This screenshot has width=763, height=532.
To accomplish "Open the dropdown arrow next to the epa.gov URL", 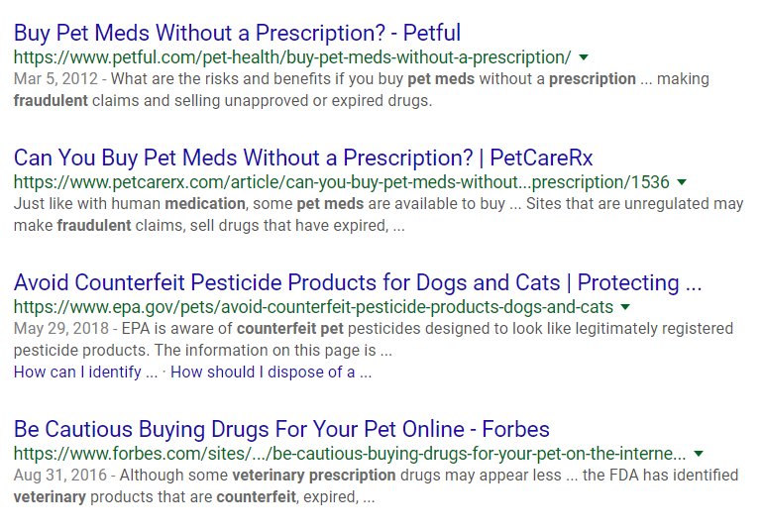I will (x=625, y=307).
